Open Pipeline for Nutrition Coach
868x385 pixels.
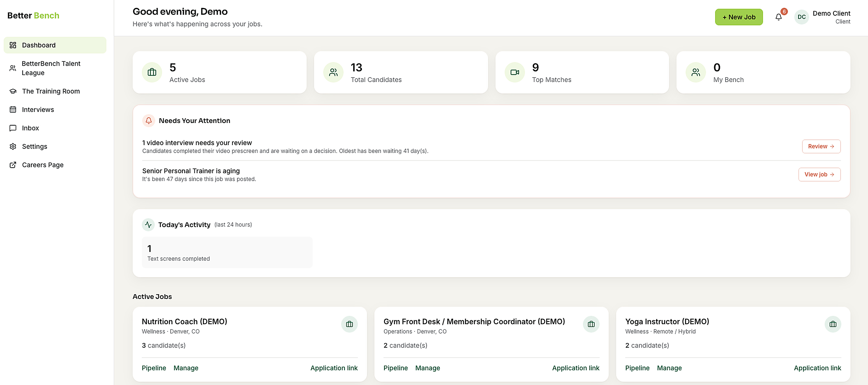tap(154, 368)
